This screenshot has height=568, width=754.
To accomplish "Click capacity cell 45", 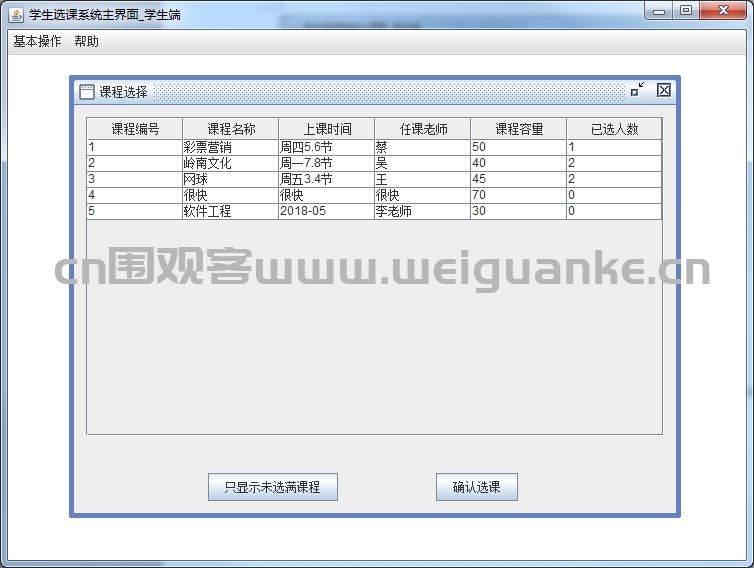I will 518,179.
